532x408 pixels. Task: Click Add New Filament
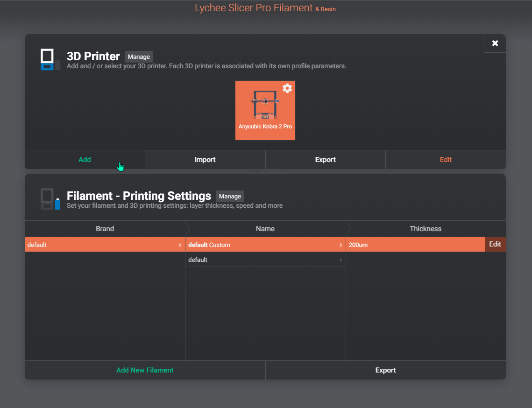(145, 370)
